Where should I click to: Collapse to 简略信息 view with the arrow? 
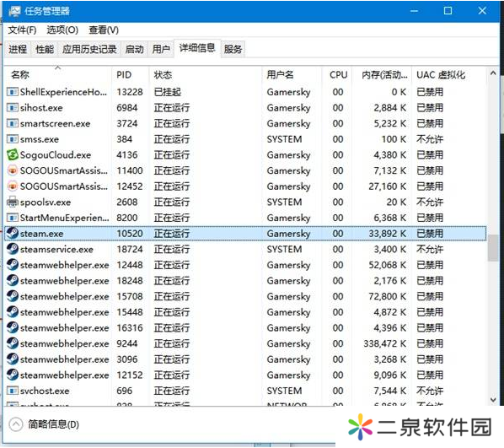point(16,424)
